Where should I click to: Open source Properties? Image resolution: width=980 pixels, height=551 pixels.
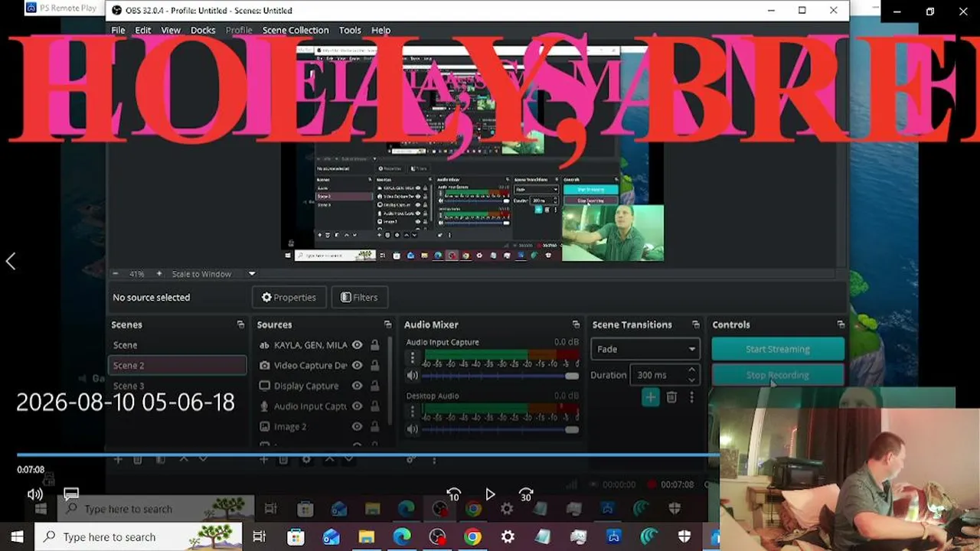pyautogui.click(x=289, y=297)
